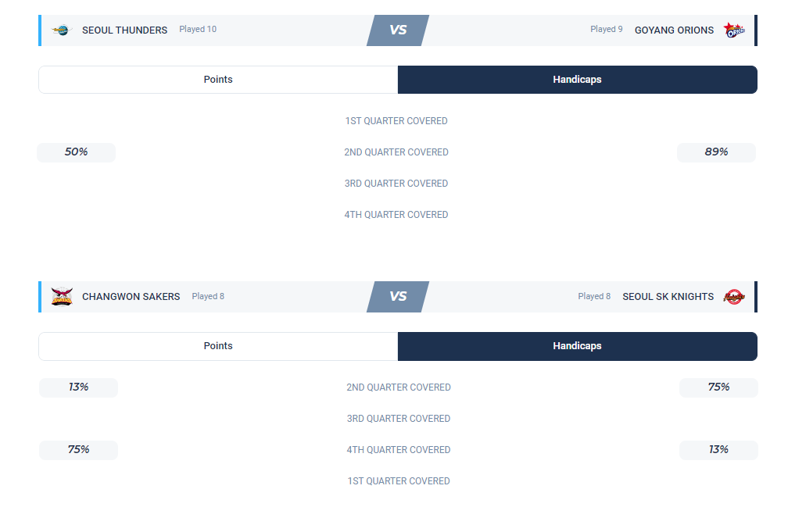Click the Seoul Thunders team logo
The image size is (788, 532).
[60, 30]
